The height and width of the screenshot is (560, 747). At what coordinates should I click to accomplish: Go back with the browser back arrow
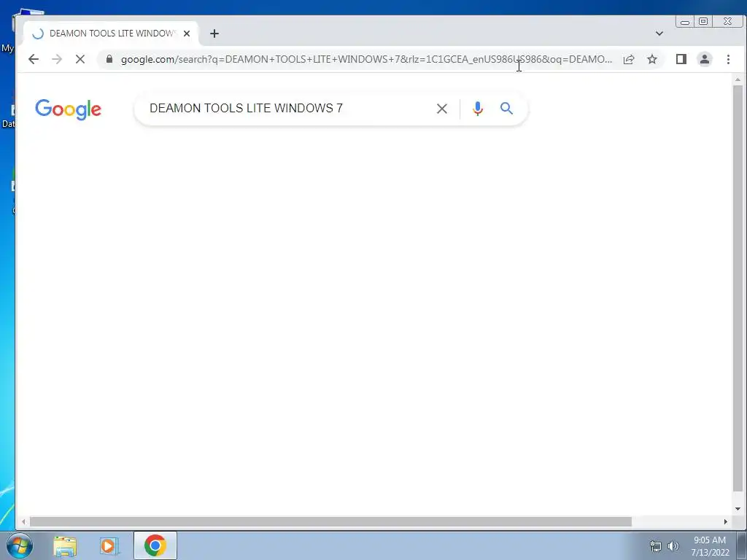coord(34,59)
